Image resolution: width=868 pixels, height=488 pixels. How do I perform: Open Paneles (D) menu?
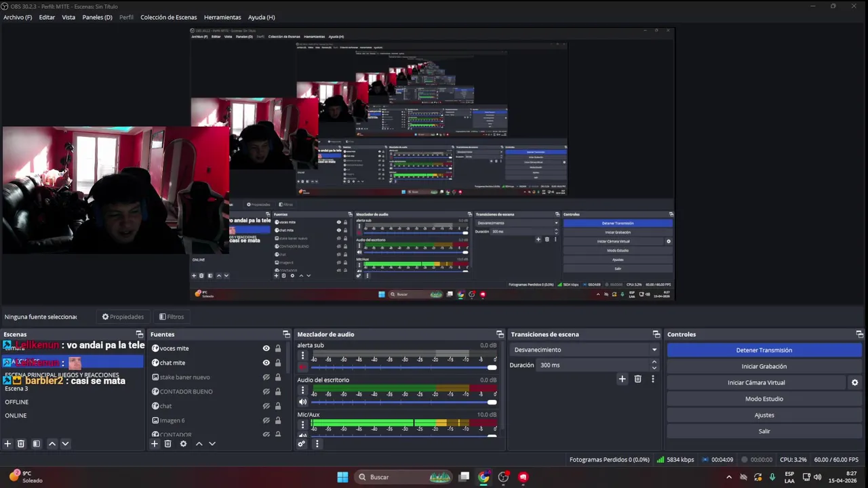click(97, 17)
